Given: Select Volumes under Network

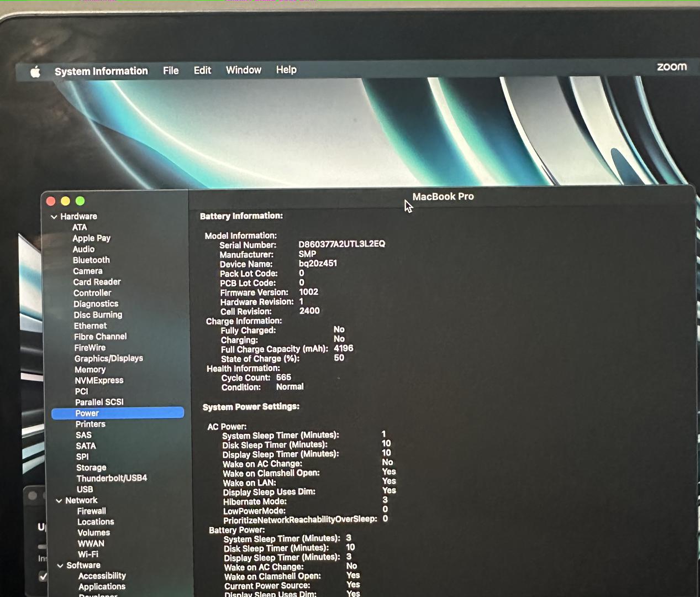Looking at the screenshot, I should coord(93,533).
